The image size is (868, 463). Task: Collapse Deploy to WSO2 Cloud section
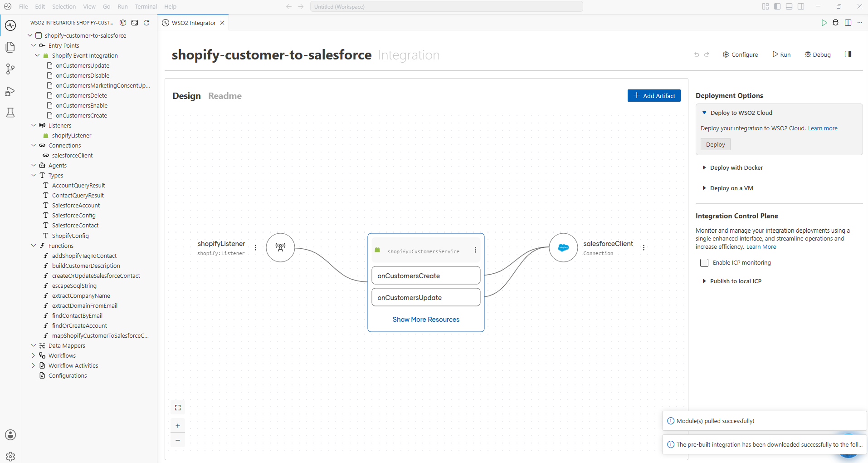(704, 113)
